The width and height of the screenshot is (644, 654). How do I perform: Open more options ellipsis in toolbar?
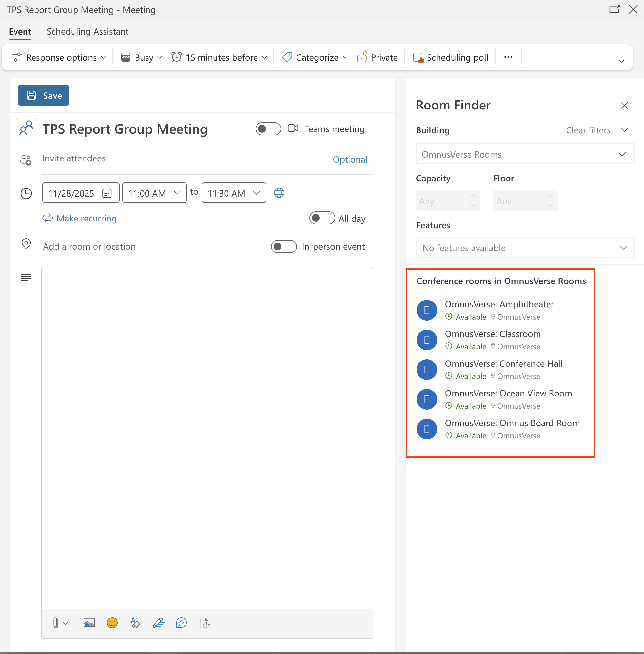click(508, 57)
